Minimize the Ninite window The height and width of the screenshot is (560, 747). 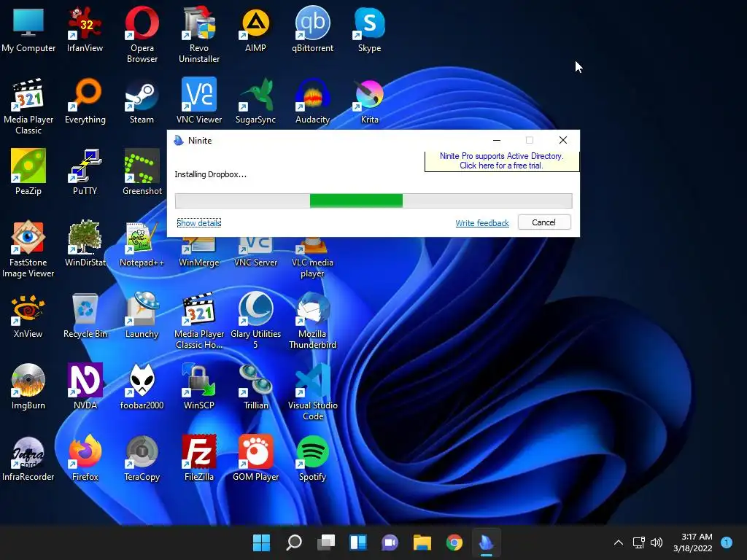496,140
